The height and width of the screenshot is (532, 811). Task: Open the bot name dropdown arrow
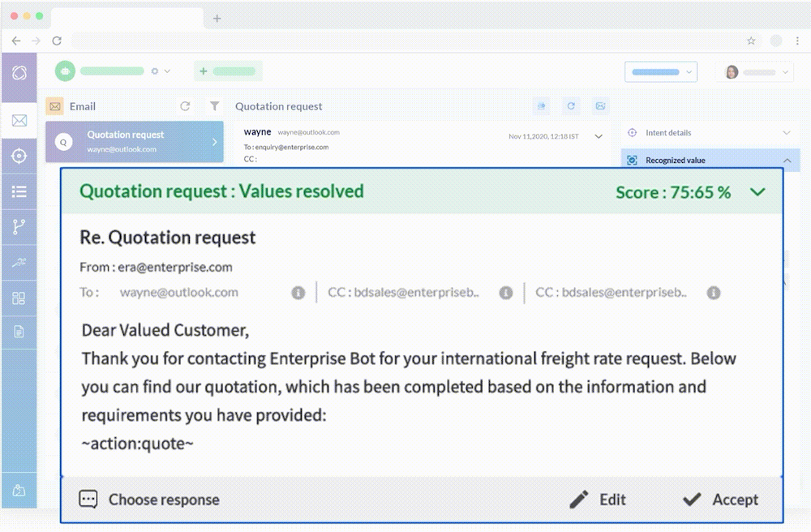[167, 71]
